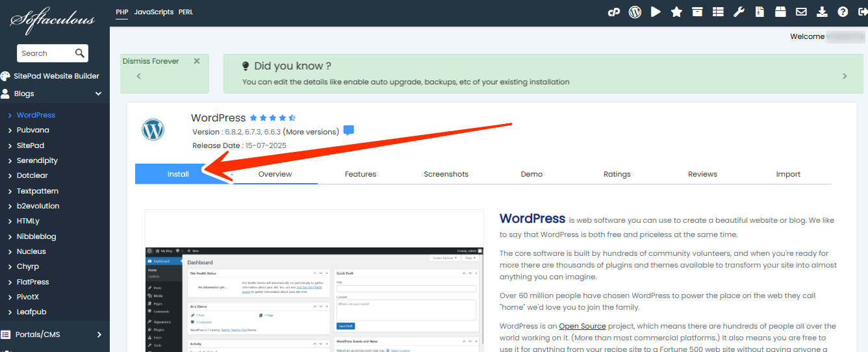Viewport: 868px width, 352px height.
Task: Click the zipped file backups icon
Action: click(x=759, y=12)
